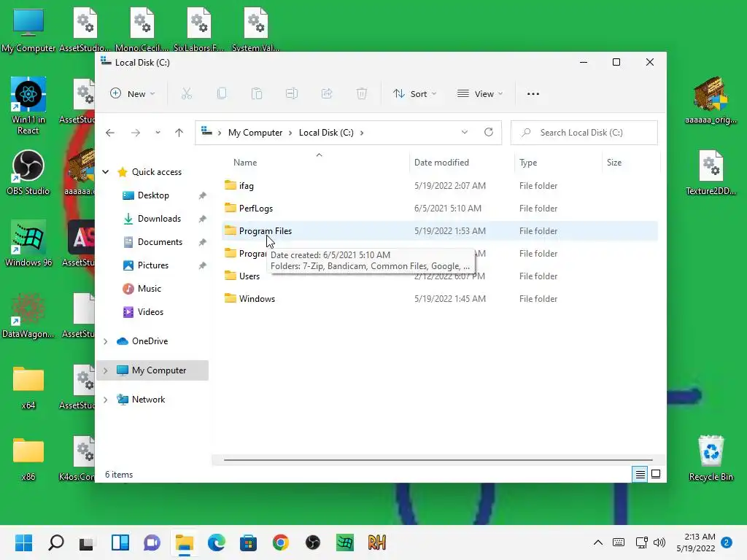Expand the Network tree node
747x560 pixels.
(106, 400)
